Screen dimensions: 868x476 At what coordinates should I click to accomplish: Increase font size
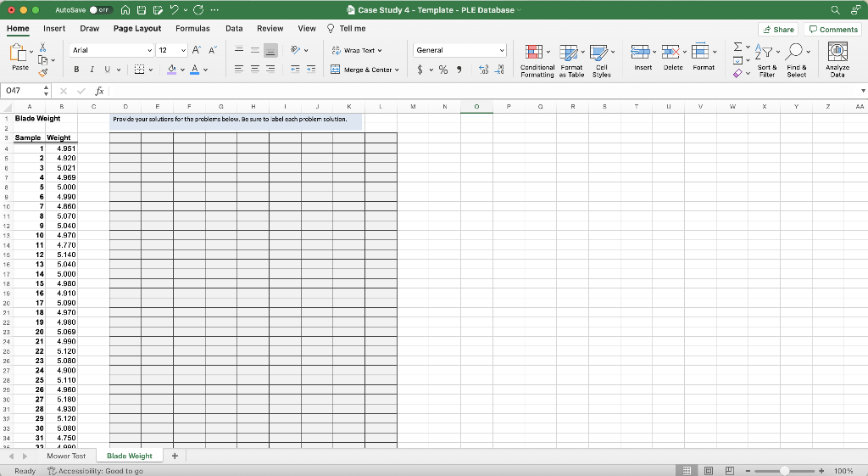point(197,50)
